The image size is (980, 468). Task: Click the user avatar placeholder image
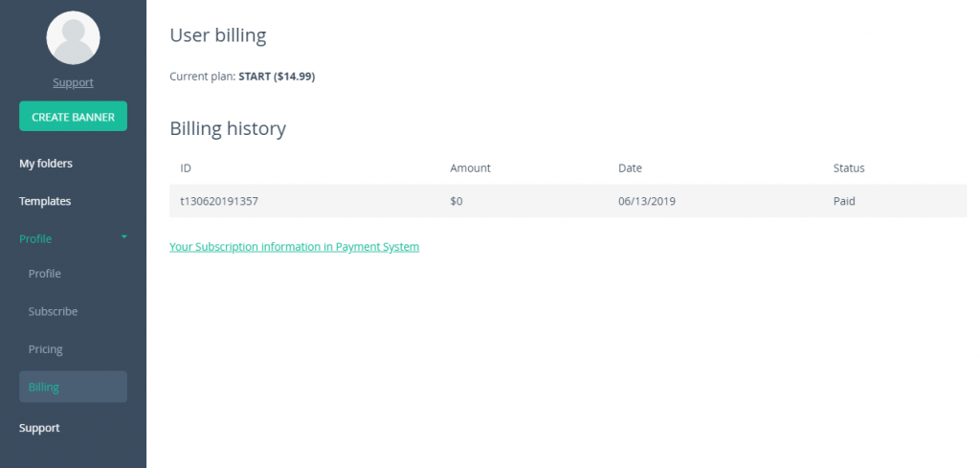coord(73,37)
